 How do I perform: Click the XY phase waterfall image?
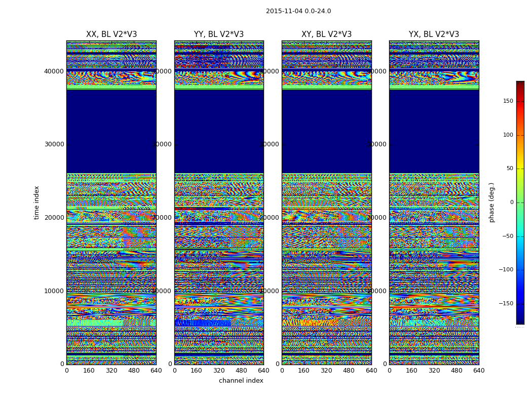click(x=327, y=202)
